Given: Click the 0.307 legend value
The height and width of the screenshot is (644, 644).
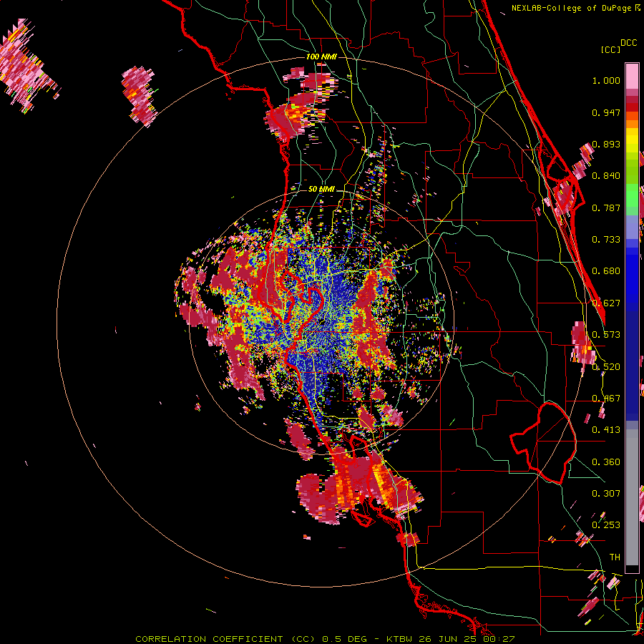Looking at the screenshot, I should pyautogui.click(x=606, y=494).
